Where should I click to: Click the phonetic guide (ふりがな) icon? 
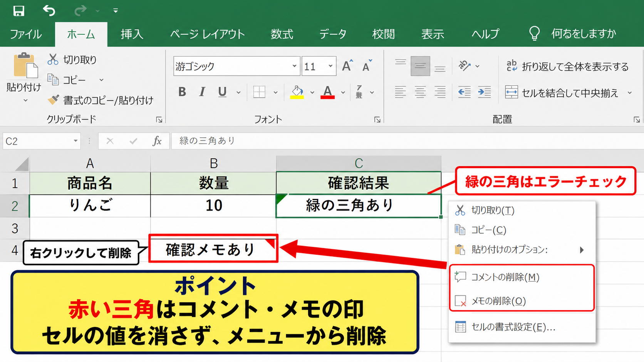click(359, 92)
